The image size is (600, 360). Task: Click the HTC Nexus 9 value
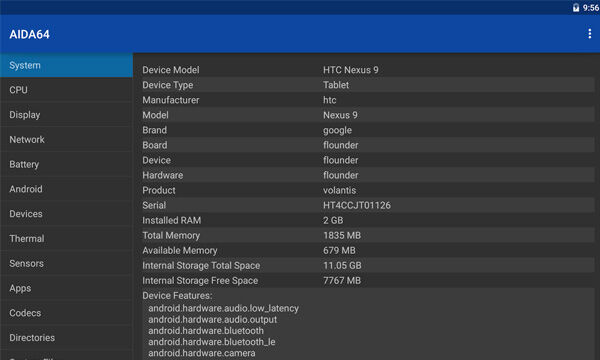pyautogui.click(x=351, y=70)
